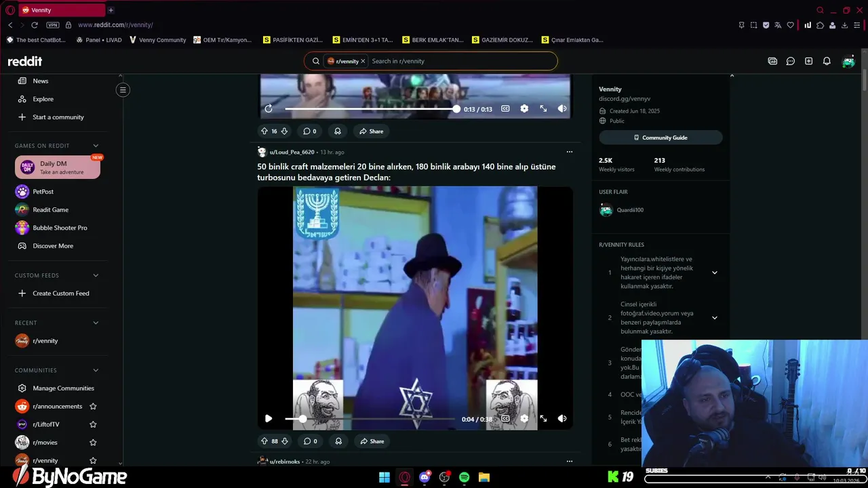Open The best ChatBot bookmark
The image size is (868, 488).
click(x=36, y=40)
